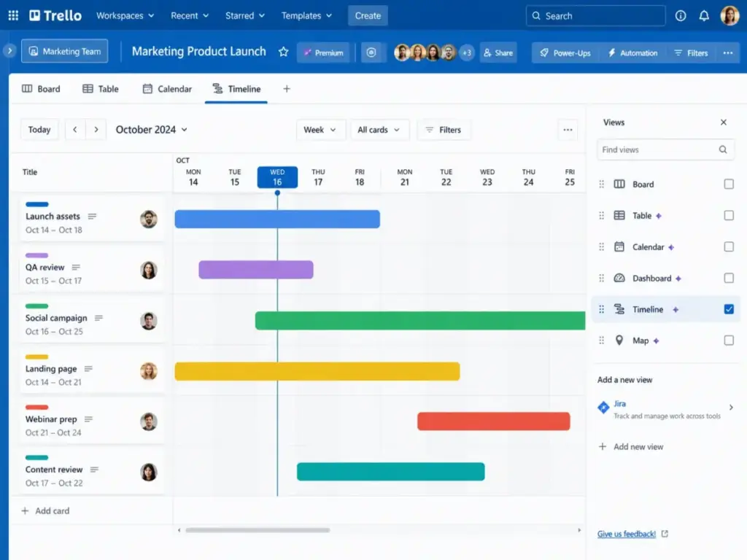Enable the Table view checkbox
Image resolution: width=747 pixels, height=560 pixels.
click(x=729, y=215)
